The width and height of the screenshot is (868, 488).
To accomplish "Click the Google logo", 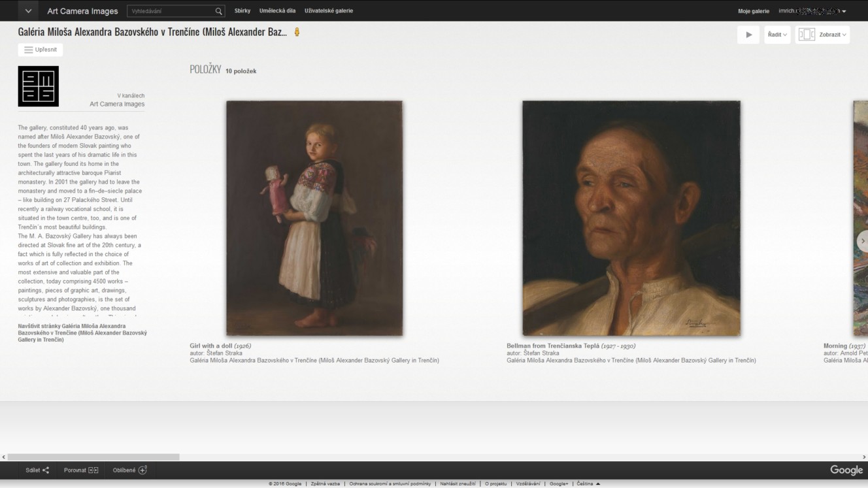I will [846, 470].
